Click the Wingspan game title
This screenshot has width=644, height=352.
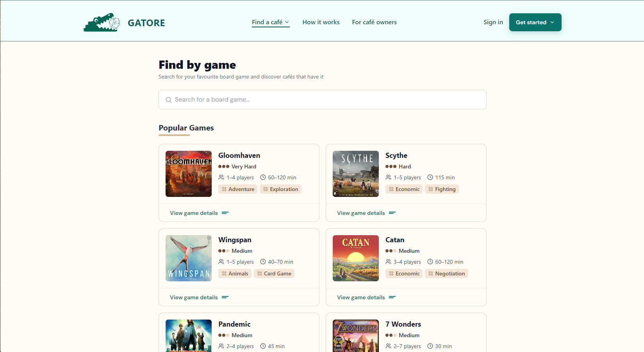click(x=235, y=240)
